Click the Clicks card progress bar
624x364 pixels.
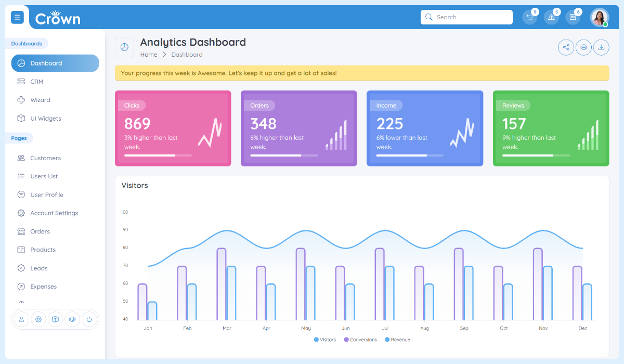[x=158, y=155]
